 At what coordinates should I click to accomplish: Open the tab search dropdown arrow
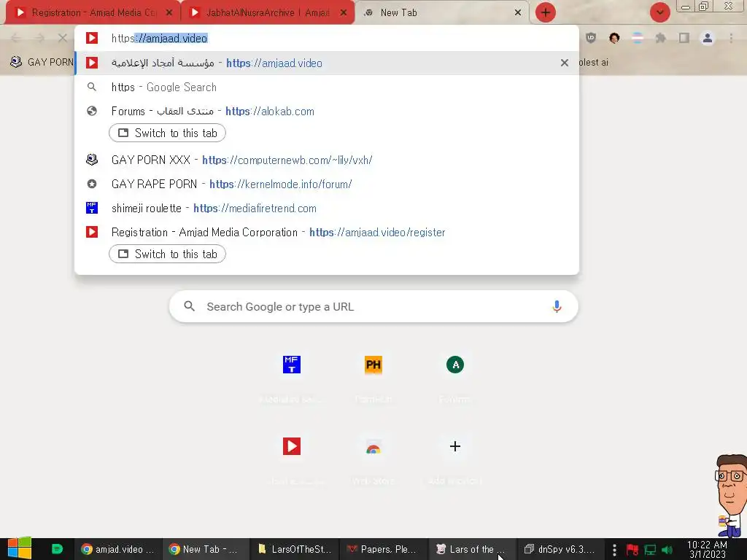point(659,12)
